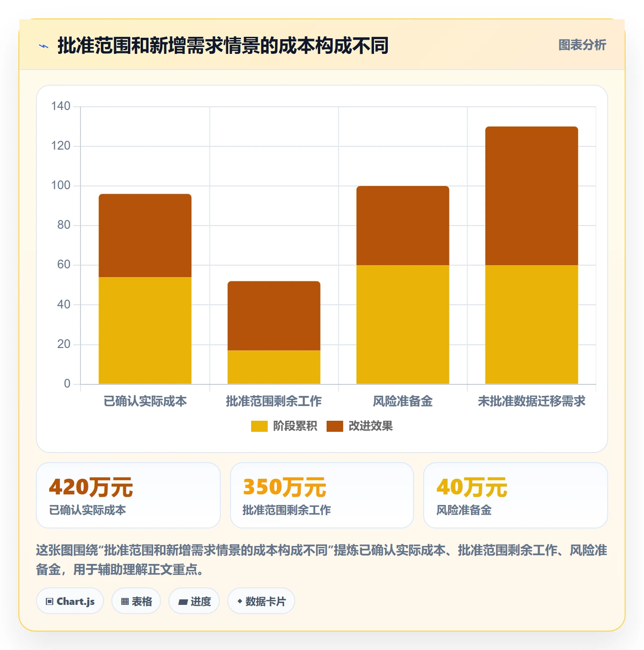Click the 20 y-axis value
644x650 pixels.
point(63,344)
